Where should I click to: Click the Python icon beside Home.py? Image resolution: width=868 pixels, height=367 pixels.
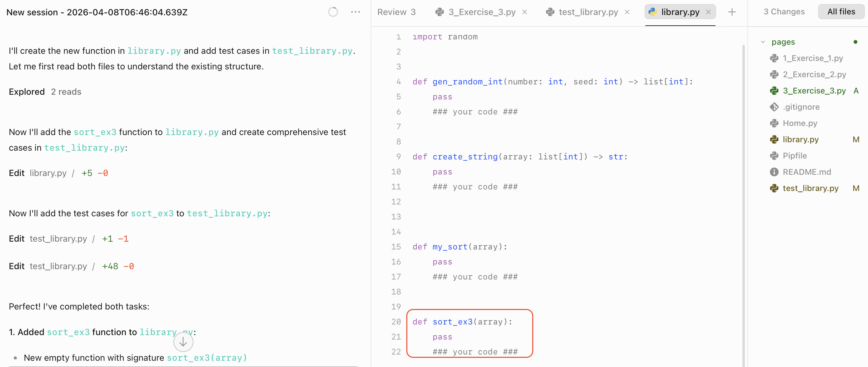[774, 123]
